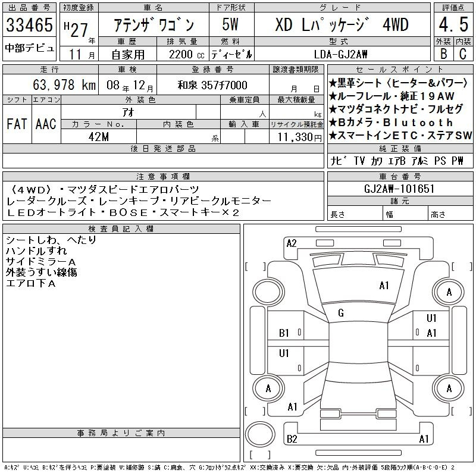Select chassis number GJ2AW-101651
The height and width of the screenshot is (476, 476).
coord(399,189)
